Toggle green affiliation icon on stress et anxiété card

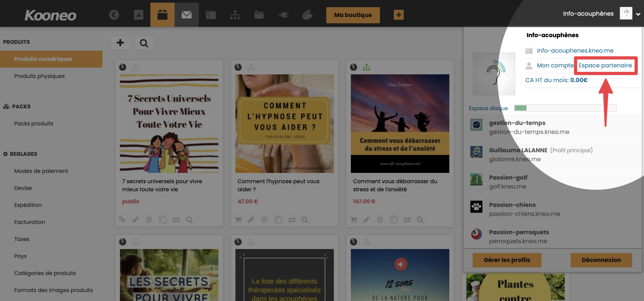click(367, 67)
